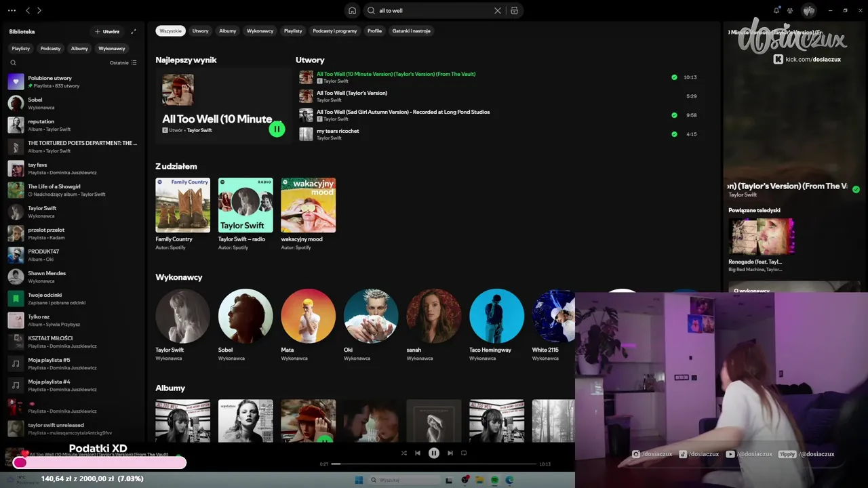Skip to the previous track

pyautogui.click(x=418, y=453)
